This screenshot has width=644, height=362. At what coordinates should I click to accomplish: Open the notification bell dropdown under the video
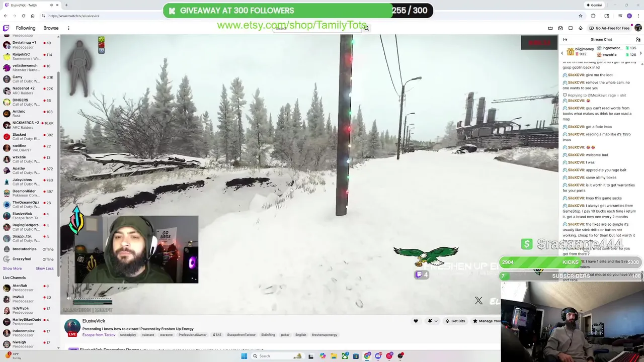coord(432,321)
